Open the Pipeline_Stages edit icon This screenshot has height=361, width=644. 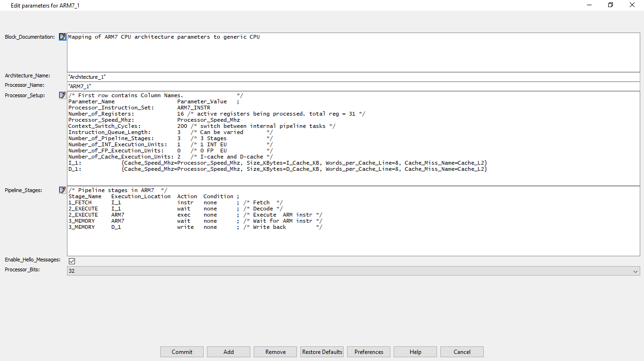(x=63, y=190)
